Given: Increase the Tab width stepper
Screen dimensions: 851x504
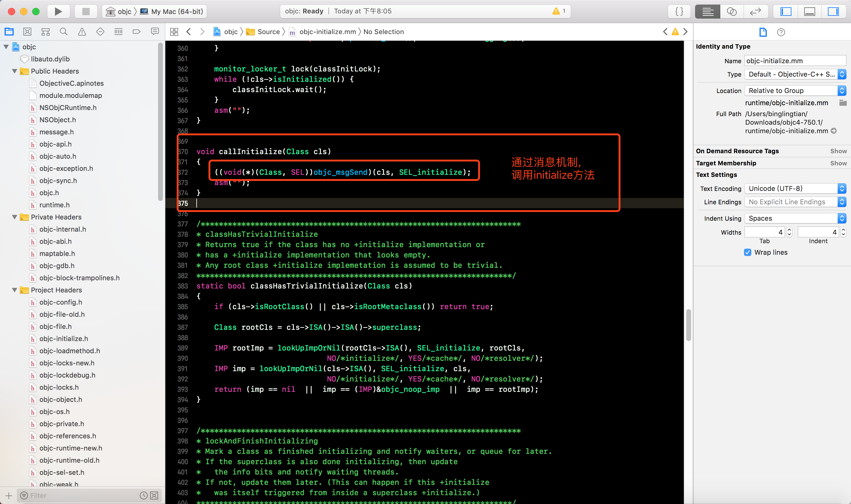Looking at the screenshot, I should tap(789, 230).
